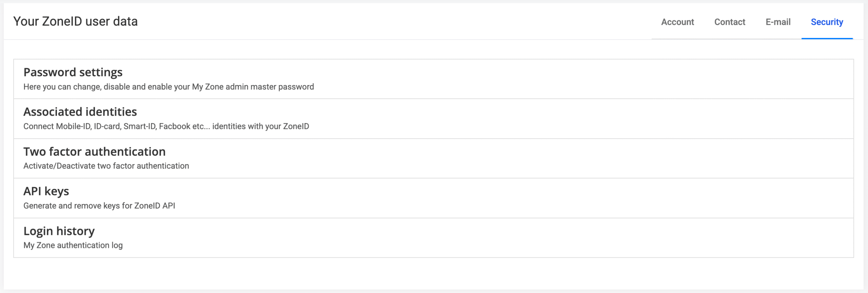Select the Security tab
The height and width of the screenshot is (293, 868).
(827, 22)
